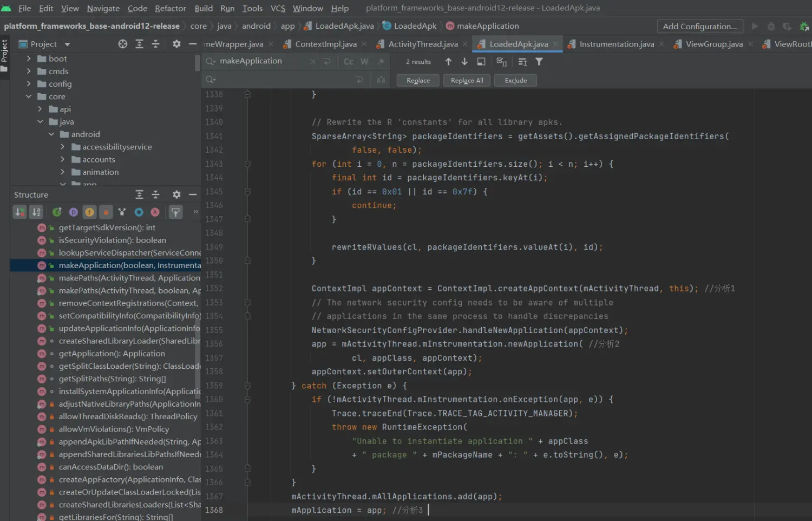Image resolution: width=812 pixels, height=521 pixels.
Task: Click Sort Alphabetically in Structure panel
Action: (36, 212)
